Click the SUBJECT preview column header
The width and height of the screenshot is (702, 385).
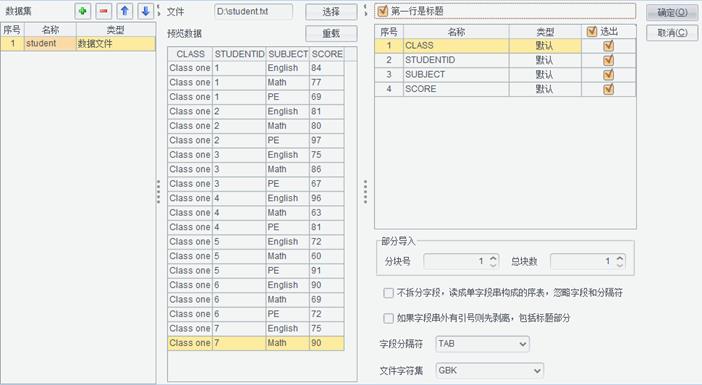(288, 54)
